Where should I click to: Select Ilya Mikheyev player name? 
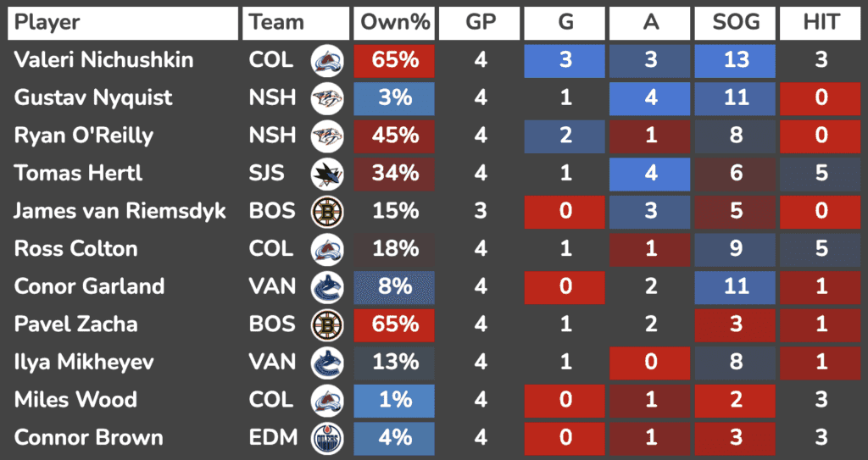[84, 363]
